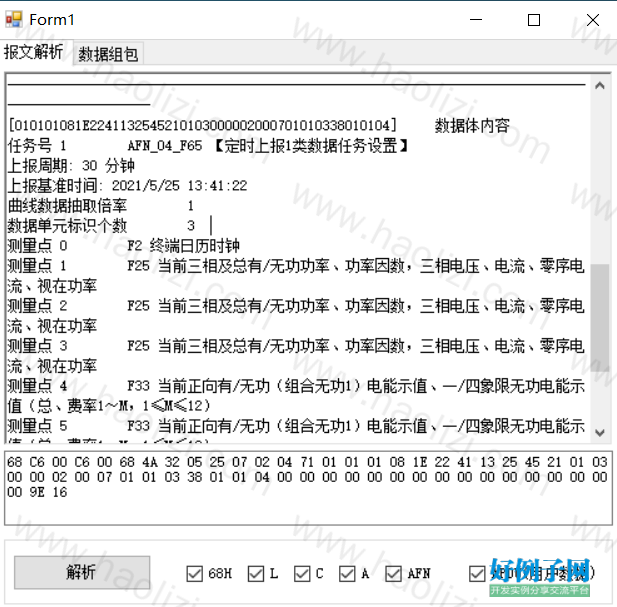The height and width of the screenshot is (607, 617).
Task: Click the Form1 application icon in title bar
Action: click(14, 19)
